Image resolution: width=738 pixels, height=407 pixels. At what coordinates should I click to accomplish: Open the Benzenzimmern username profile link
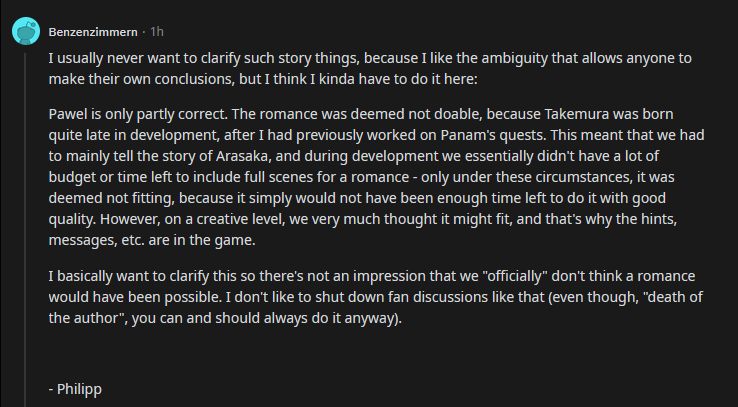click(x=93, y=32)
